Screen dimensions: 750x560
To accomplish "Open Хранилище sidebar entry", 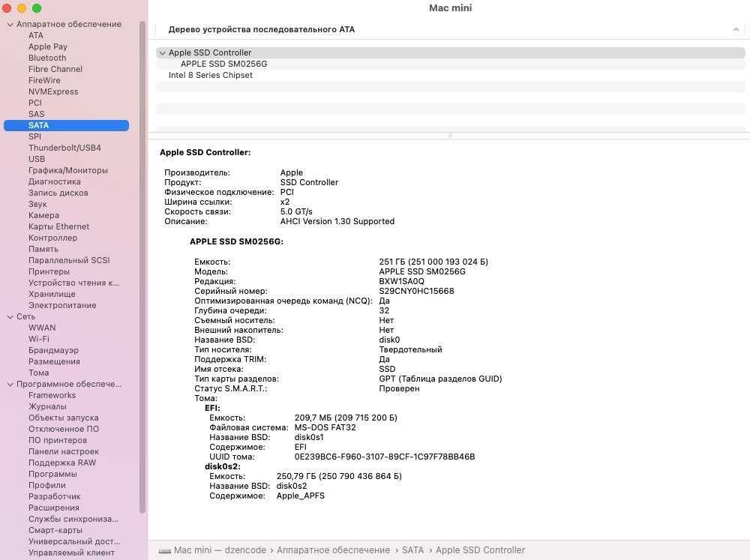I will (x=52, y=294).
